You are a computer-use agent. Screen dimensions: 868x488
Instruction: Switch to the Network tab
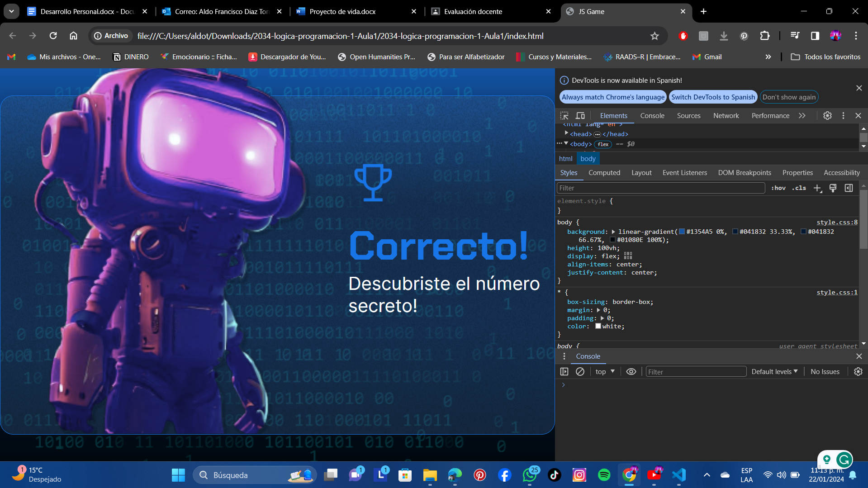[726, 116]
